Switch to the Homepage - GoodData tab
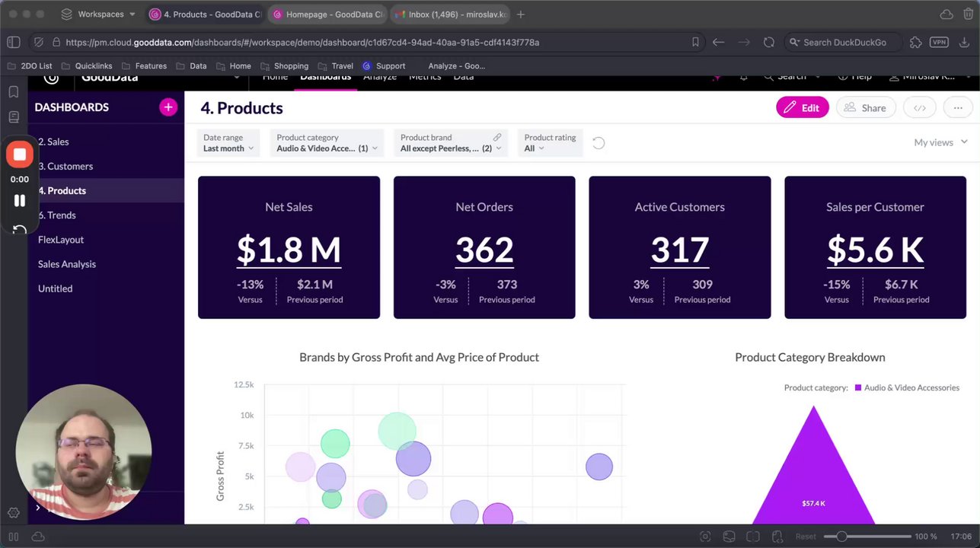 (x=329, y=14)
